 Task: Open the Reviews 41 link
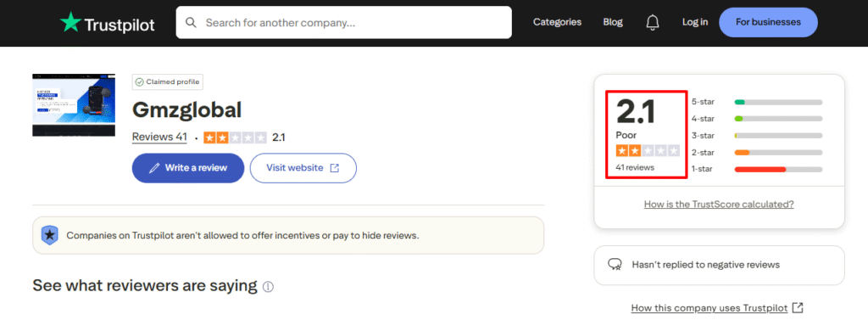pos(159,138)
